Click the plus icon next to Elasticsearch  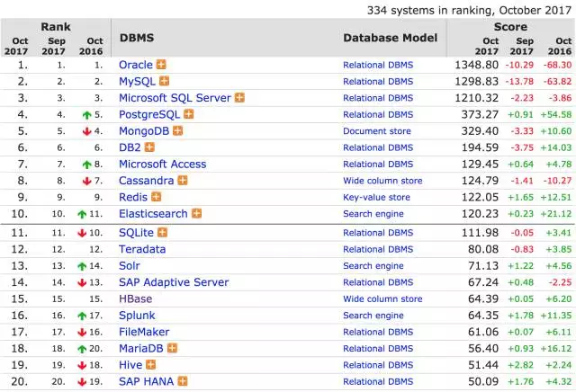196,213
